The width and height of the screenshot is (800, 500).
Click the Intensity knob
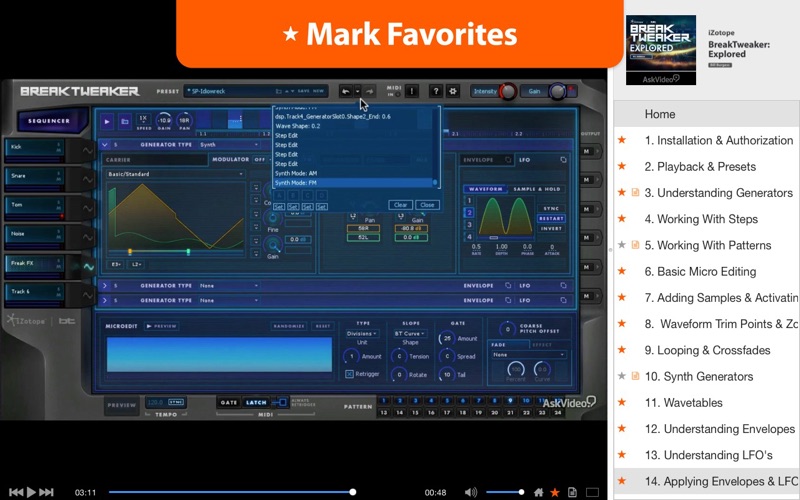click(508, 91)
